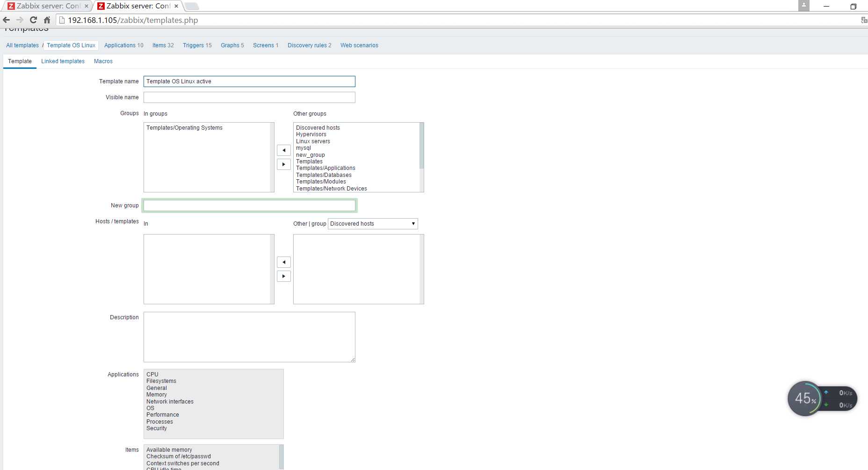The image size is (868, 470).
Task: Go to the browser home icon
Action: [47, 20]
